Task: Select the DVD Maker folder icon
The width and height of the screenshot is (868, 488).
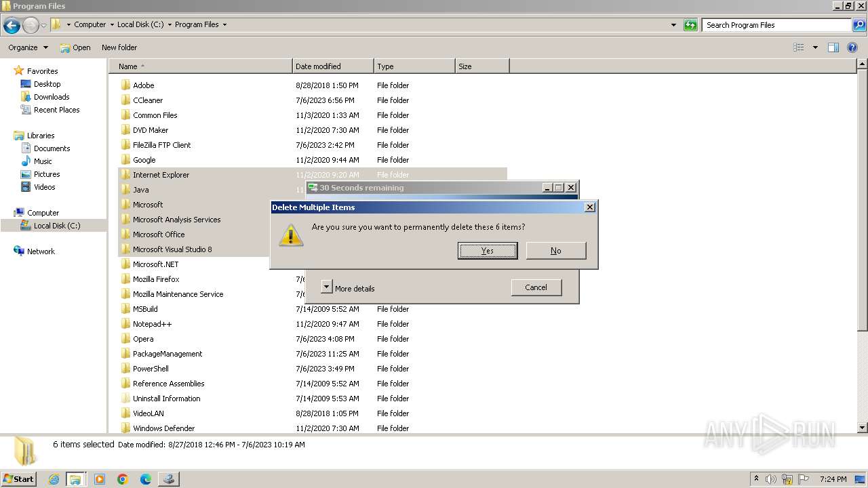Action: click(125, 130)
